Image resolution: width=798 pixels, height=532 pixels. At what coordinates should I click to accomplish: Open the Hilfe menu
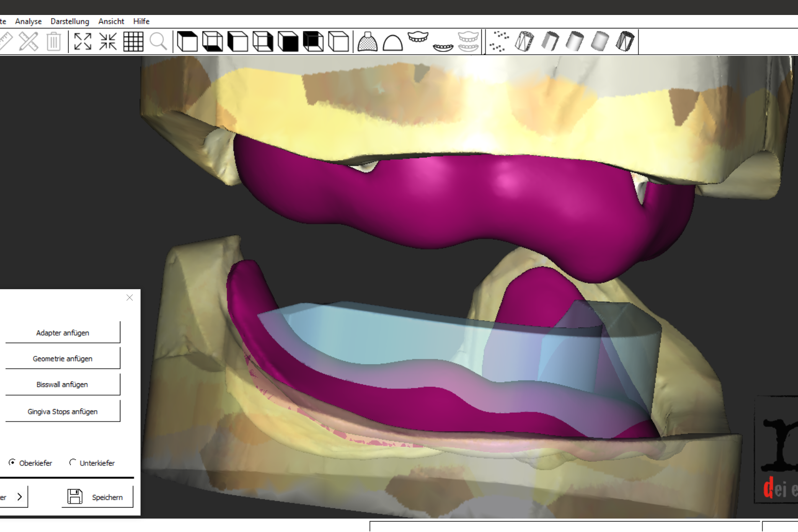[x=141, y=21]
